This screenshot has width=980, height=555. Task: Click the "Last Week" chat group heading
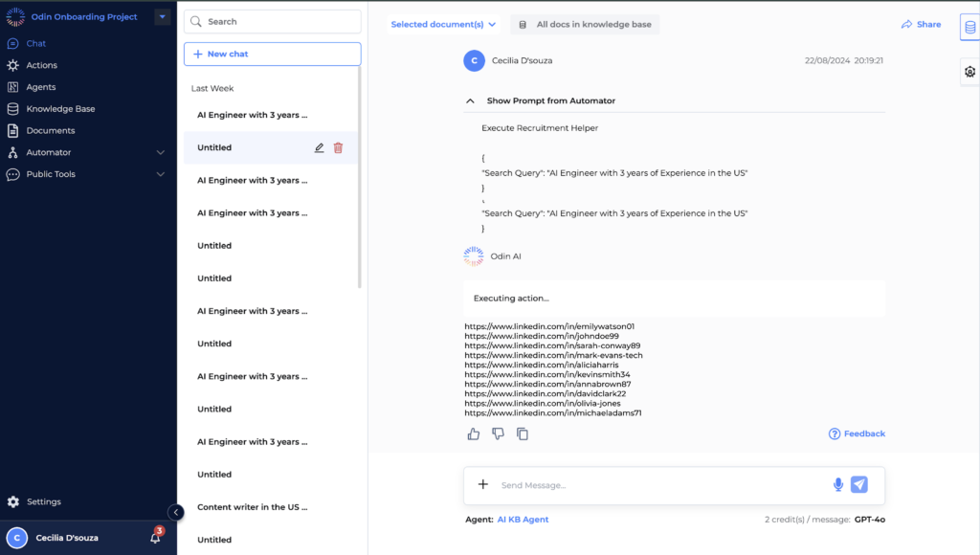(x=212, y=88)
